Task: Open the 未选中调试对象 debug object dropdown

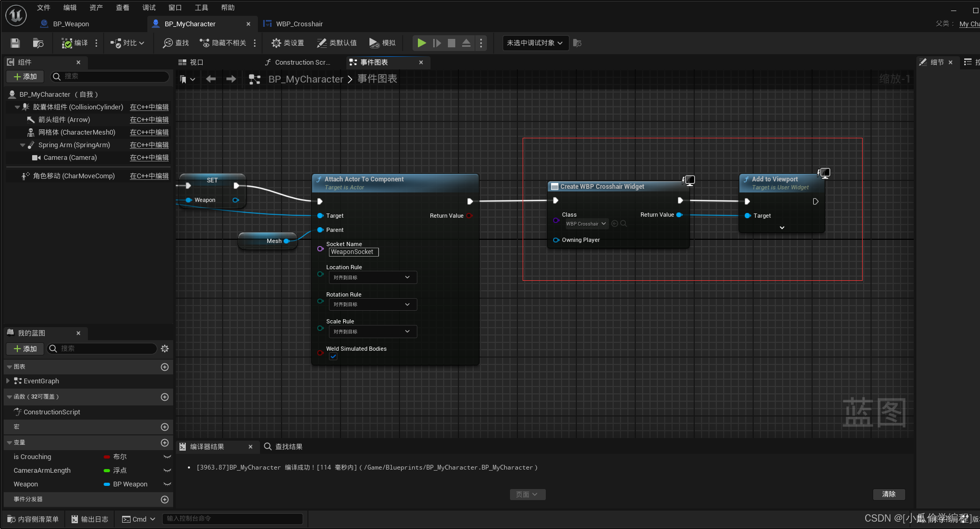Action: pyautogui.click(x=535, y=43)
